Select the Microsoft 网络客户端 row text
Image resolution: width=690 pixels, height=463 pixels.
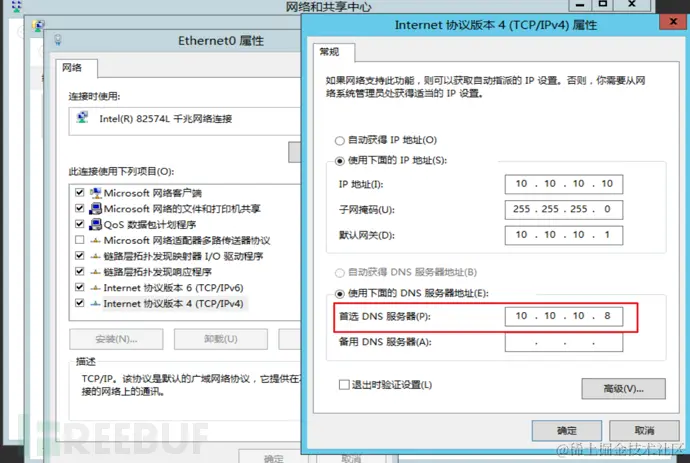[152, 193]
